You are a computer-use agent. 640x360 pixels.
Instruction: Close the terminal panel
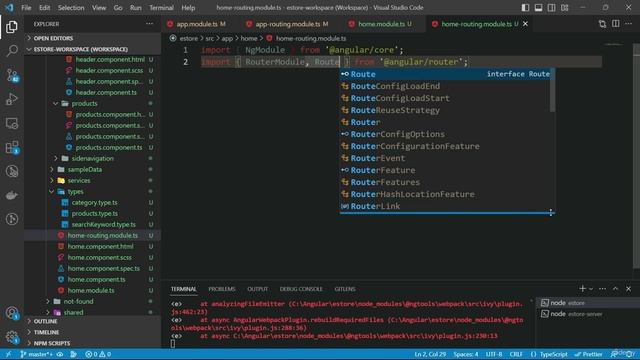[x=629, y=289]
